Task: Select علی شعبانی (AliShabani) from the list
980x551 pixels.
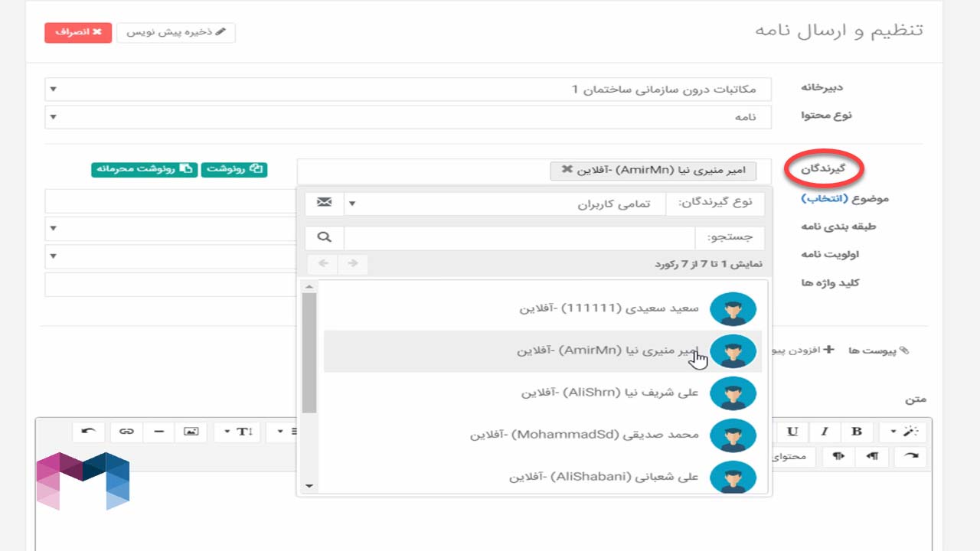Action: click(x=543, y=476)
